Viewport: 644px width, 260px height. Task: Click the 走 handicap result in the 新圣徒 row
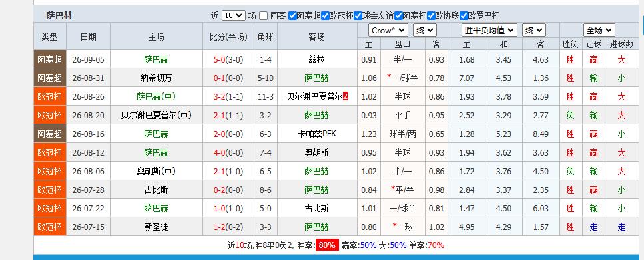tap(593, 227)
